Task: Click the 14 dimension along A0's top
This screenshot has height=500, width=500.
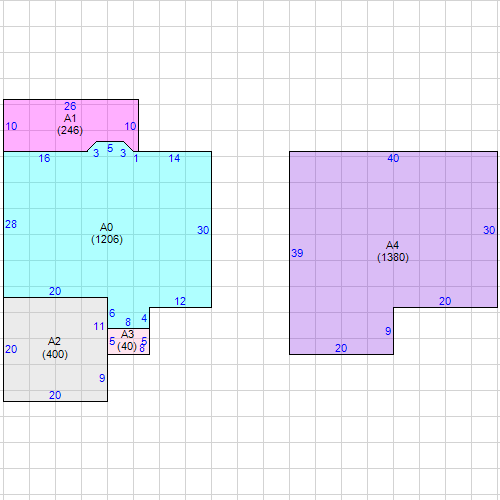Action: (174, 158)
